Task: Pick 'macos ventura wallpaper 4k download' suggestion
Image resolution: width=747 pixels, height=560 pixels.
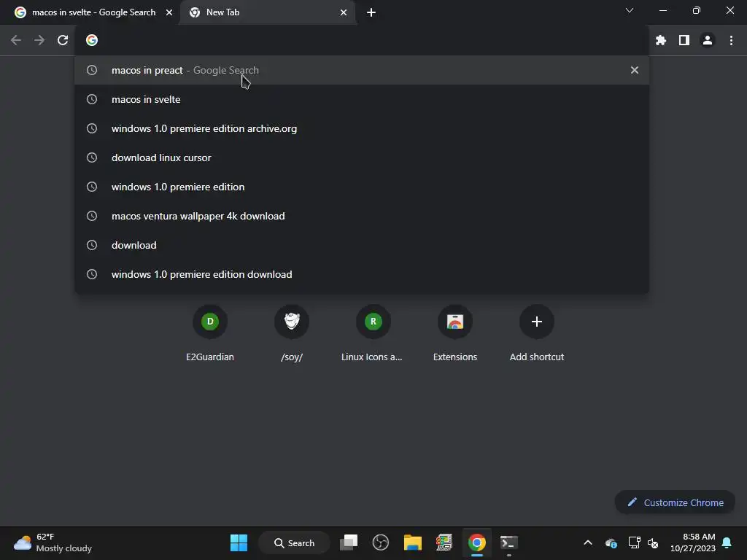Action: point(362,216)
